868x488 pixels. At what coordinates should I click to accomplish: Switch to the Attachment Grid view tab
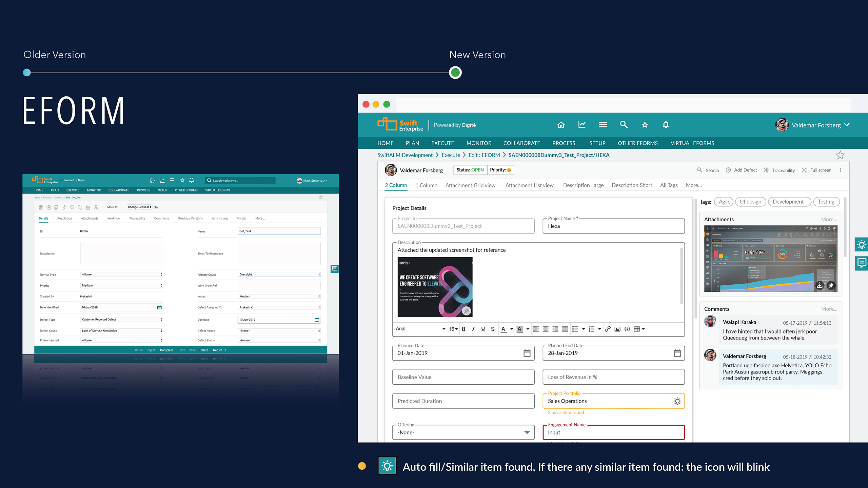(470, 185)
